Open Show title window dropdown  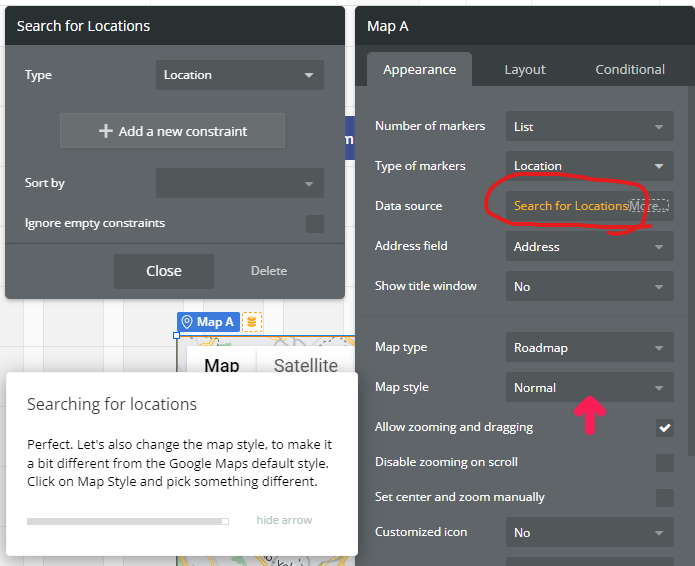[590, 286]
